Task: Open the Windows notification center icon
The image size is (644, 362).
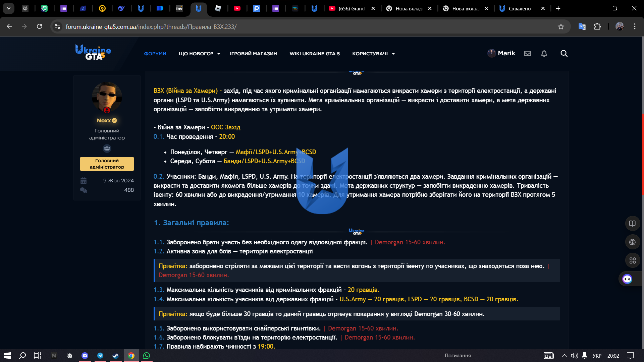Action: click(x=631, y=356)
